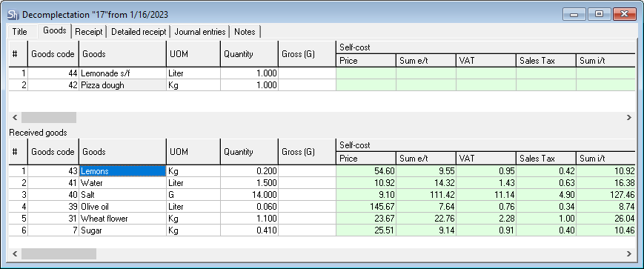Click the empty Gross cell for Lemons
644x269 pixels.
[x=308, y=171]
